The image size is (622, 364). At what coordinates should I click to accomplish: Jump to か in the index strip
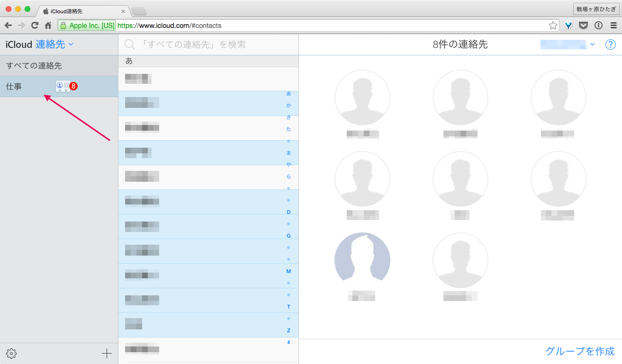tap(288, 106)
